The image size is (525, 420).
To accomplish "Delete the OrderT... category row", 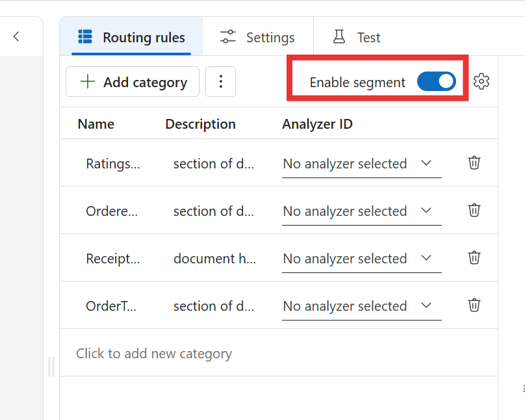I will [x=474, y=305].
